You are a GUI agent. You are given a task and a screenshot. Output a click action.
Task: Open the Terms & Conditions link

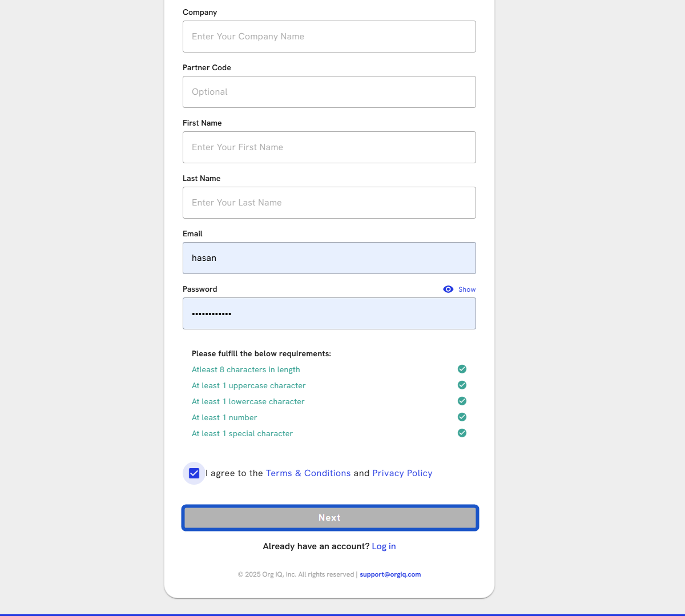pyautogui.click(x=308, y=473)
